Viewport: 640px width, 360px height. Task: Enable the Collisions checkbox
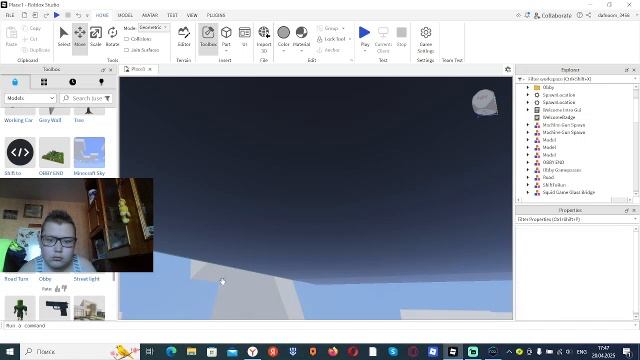pyautogui.click(x=127, y=39)
